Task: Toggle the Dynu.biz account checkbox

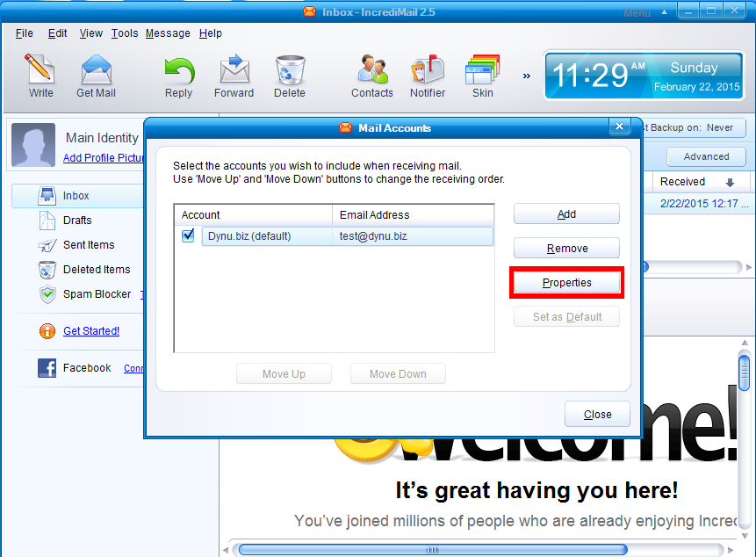Action: click(x=188, y=235)
